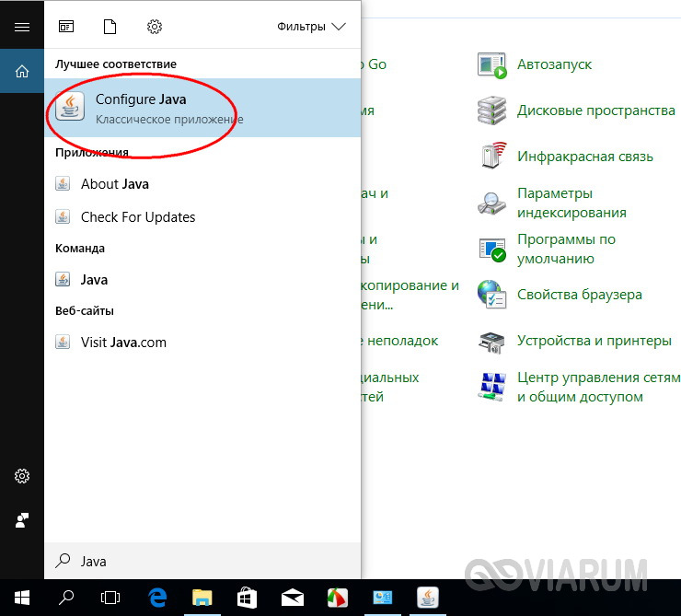The image size is (681, 616).
Task: Open Свойства браузера link
Action: (580, 295)
